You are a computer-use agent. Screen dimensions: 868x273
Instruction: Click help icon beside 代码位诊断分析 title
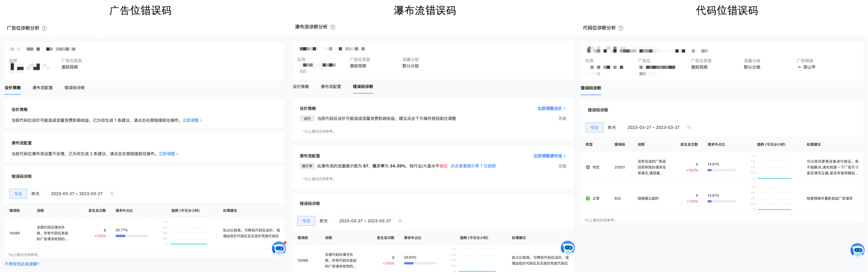coord(621,28)
